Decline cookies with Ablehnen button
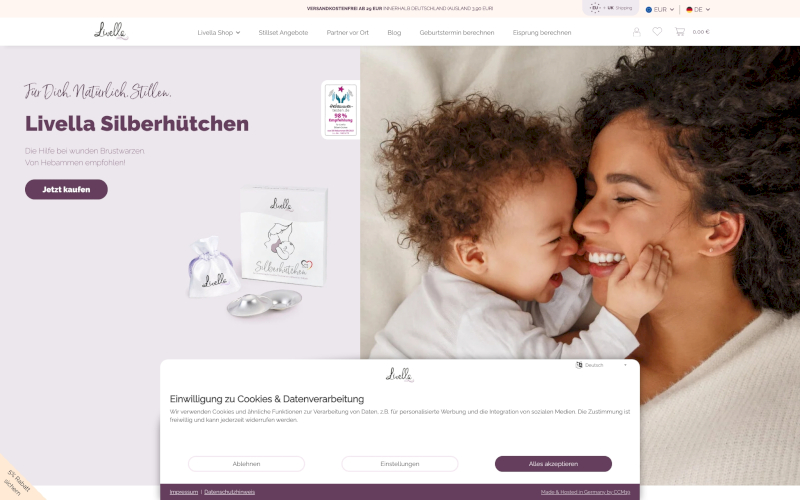The width and height of the screenshot is (800, 500). (x=246, y=464)
